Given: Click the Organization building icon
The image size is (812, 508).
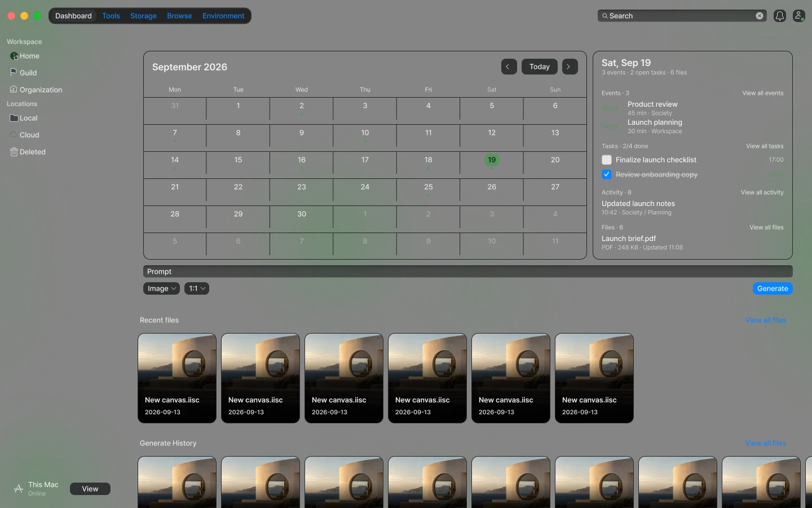Looking at the screenshot, I should (14, 89).
